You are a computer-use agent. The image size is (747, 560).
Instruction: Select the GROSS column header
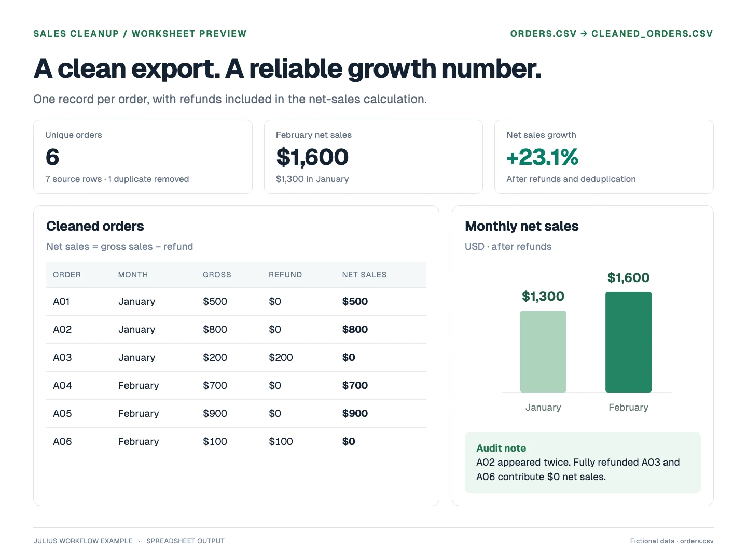217,275
